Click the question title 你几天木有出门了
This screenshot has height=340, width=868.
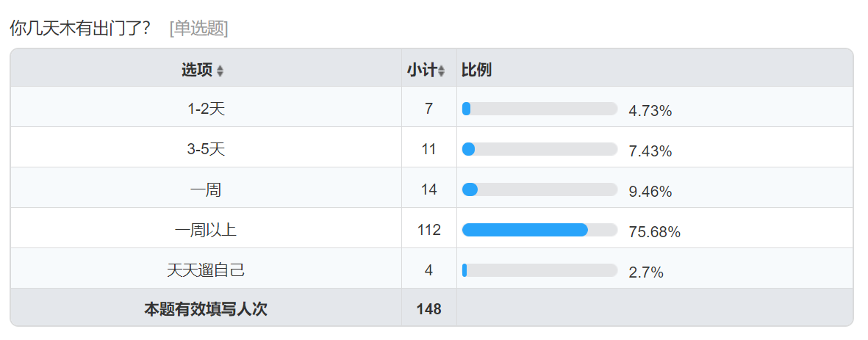(x=80, y=29)
